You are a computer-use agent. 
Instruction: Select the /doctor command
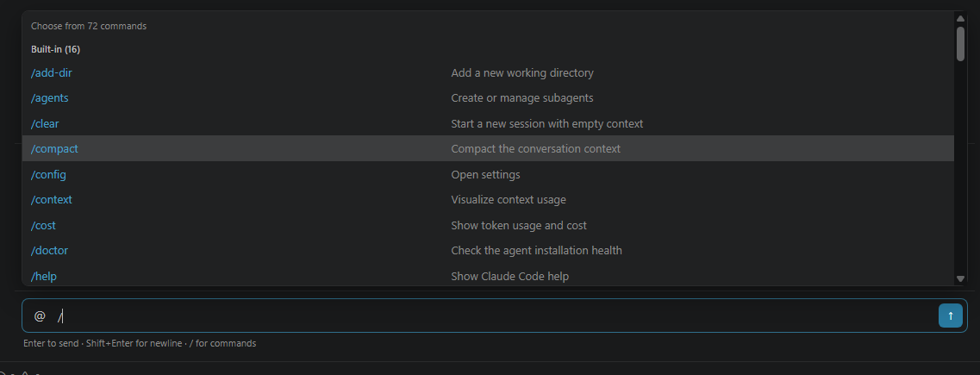[488, 250]
